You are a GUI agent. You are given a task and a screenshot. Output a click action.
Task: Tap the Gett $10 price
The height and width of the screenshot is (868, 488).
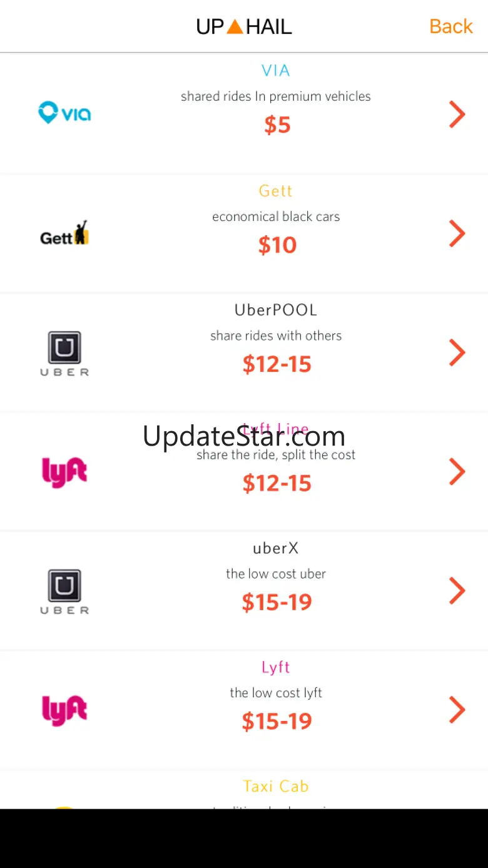click(277, 245)
